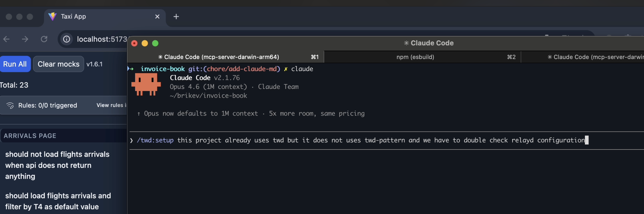Click version label v1.6.1
The width and height of the screenshot is (644, 214).
pos(94,64)
